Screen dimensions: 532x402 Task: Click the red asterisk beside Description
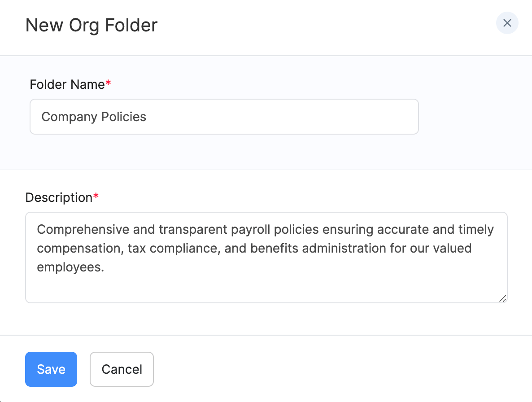point(96,197)
